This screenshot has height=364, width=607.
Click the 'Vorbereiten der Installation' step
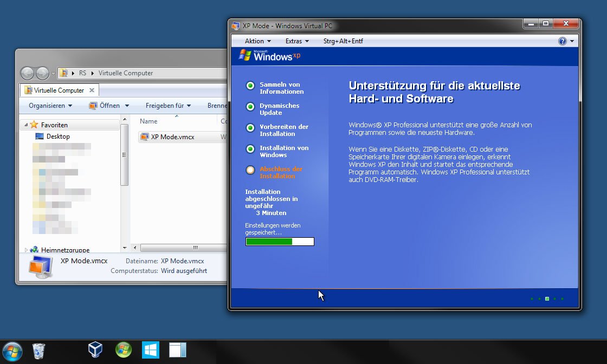[284, 131]
